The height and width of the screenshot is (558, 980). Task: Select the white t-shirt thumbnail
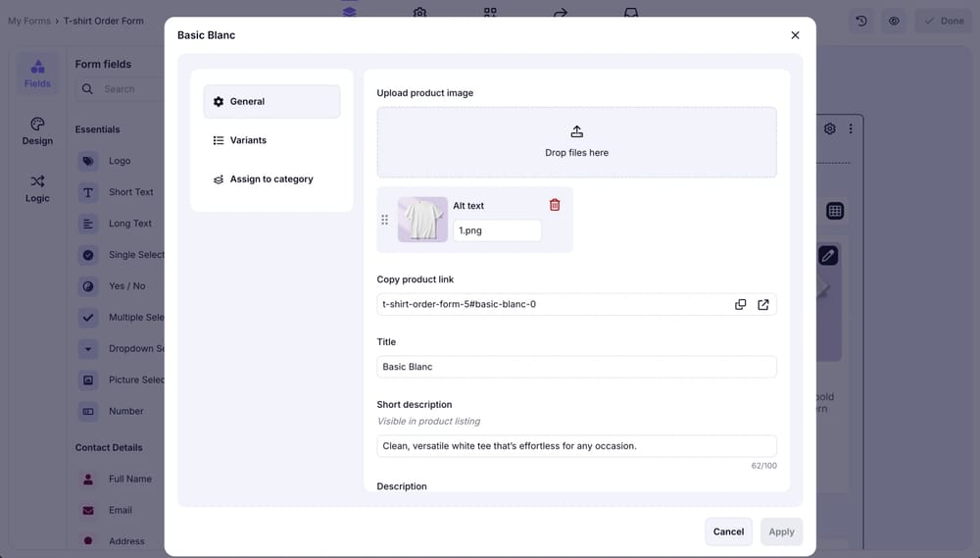[x=422, y=220]
